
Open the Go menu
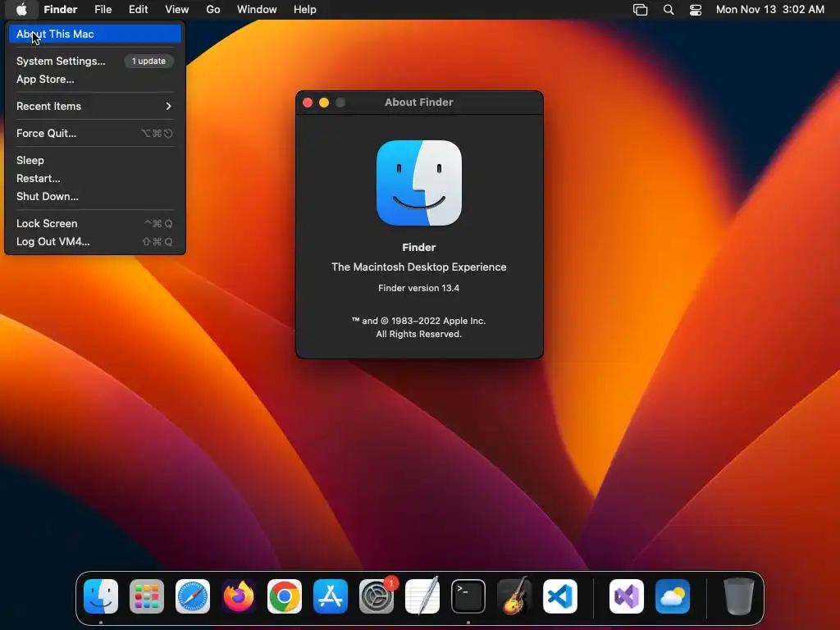(x=213, y=10)
